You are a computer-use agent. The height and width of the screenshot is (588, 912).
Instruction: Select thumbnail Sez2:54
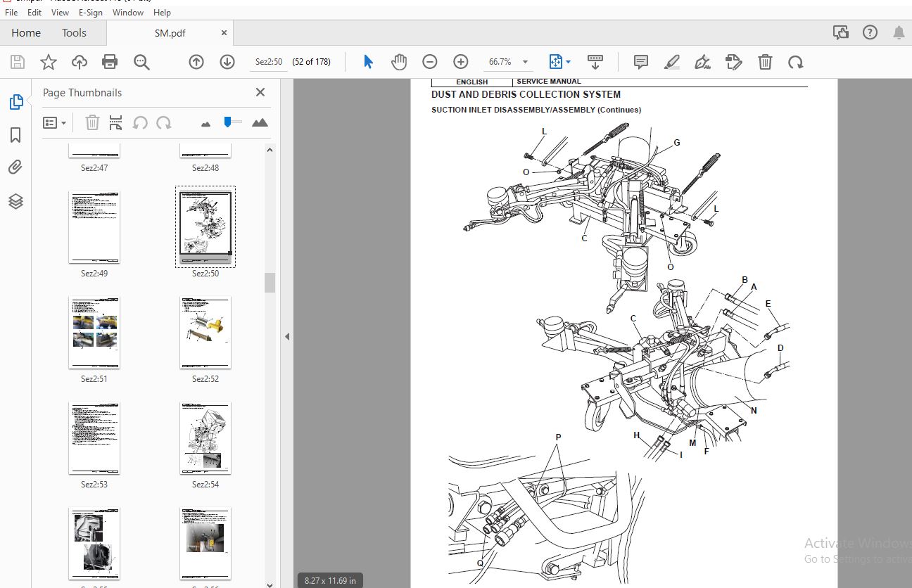coord(205,438)
